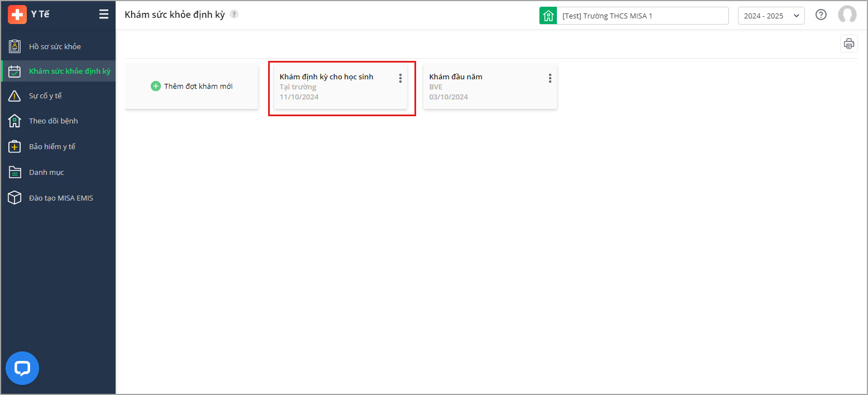Click the green school building icon
The image size is (868, 395).
pos(548,16)
